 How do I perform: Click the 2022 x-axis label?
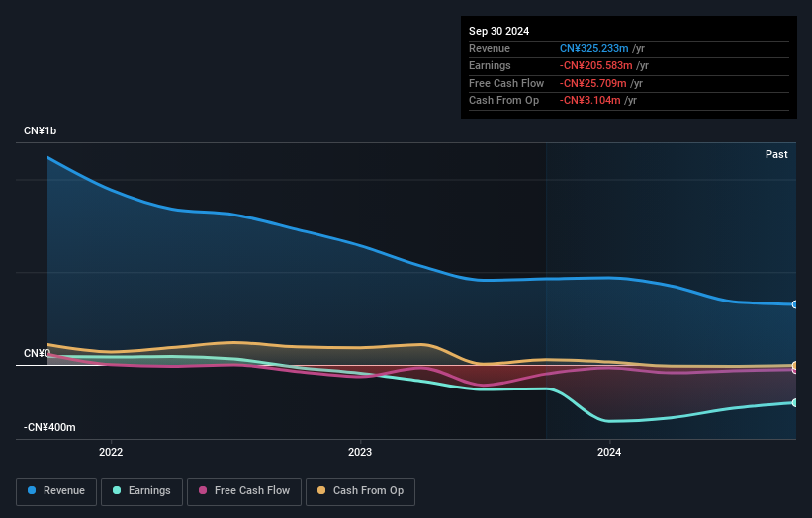tap(111, 453)
